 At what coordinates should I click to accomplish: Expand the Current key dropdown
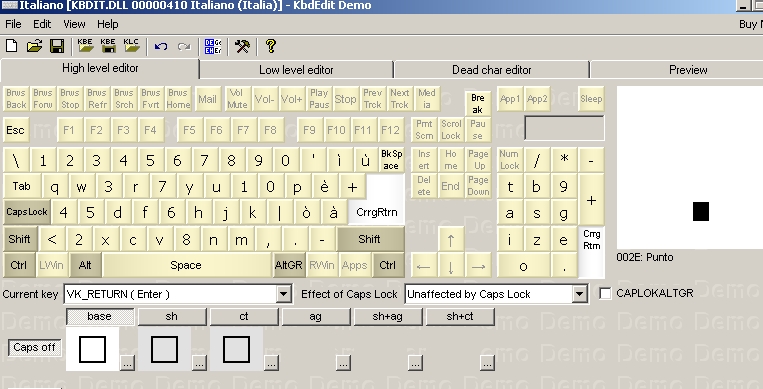pyautogui.click(x=284, y=294)
